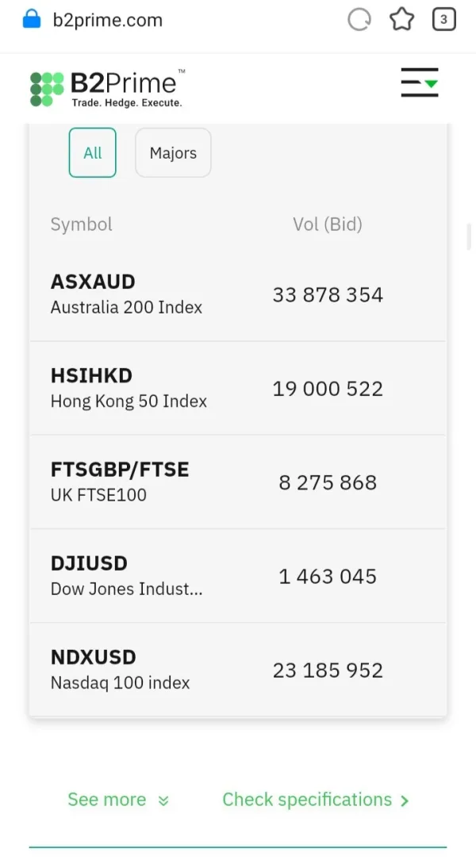The image size is (476, 868).
Task: Open the Check specifications link
Action: [307, 800]
